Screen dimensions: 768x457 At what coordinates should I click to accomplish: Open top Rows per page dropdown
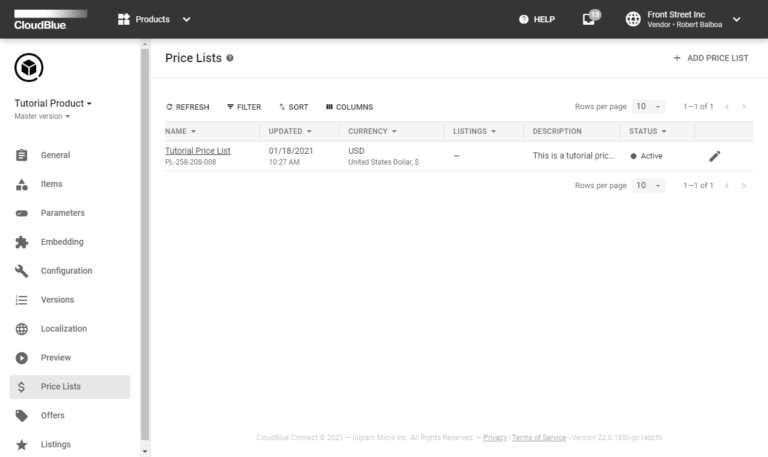tap(648, 106)
